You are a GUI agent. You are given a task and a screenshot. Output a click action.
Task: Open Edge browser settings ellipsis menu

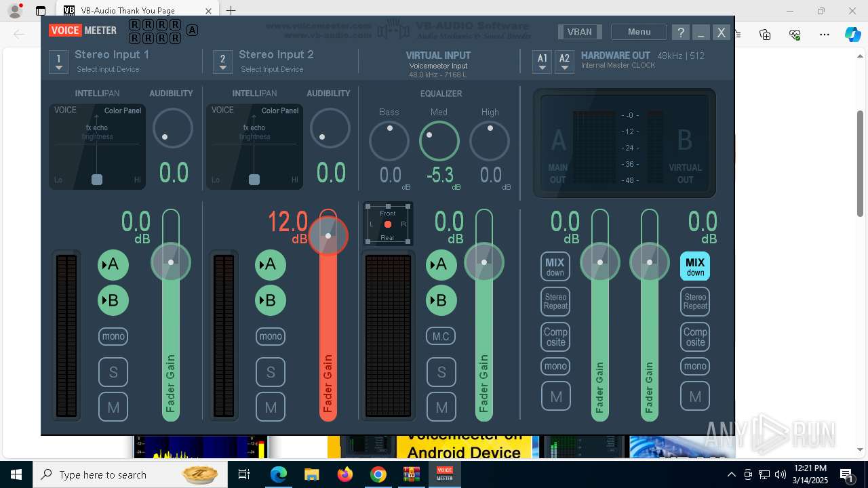(x=825, y=35)
